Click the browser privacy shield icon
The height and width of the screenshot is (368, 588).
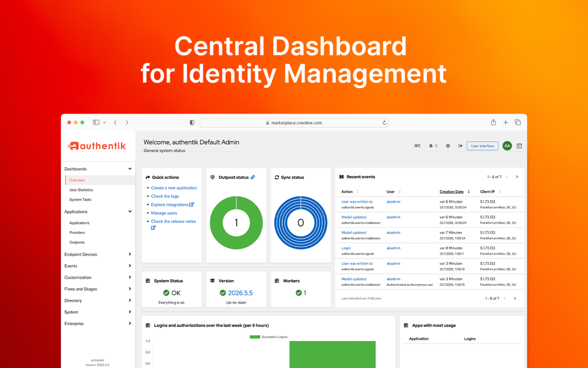(x=192, y=123)
